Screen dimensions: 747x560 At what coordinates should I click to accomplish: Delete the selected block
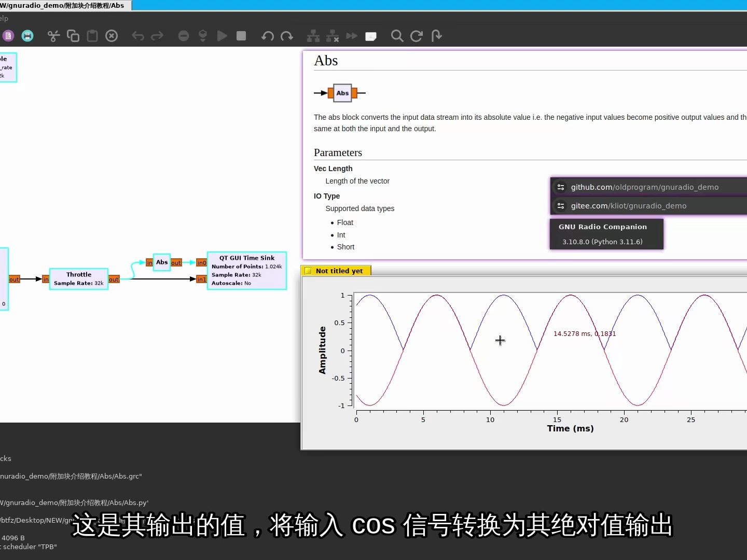(112, 36)
